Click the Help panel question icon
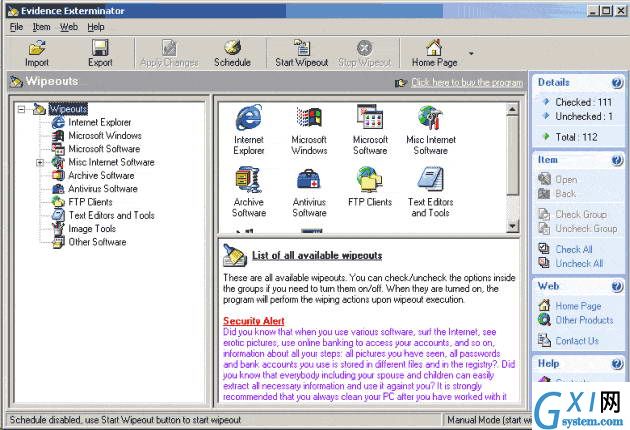This screenshot has width=630, height=430. pyautogui.click(x=617, y=364)
